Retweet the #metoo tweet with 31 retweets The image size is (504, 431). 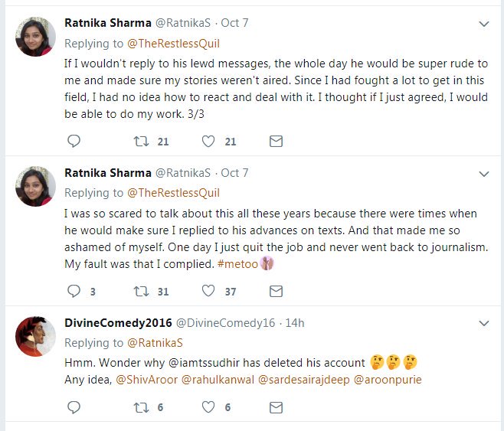140,291
